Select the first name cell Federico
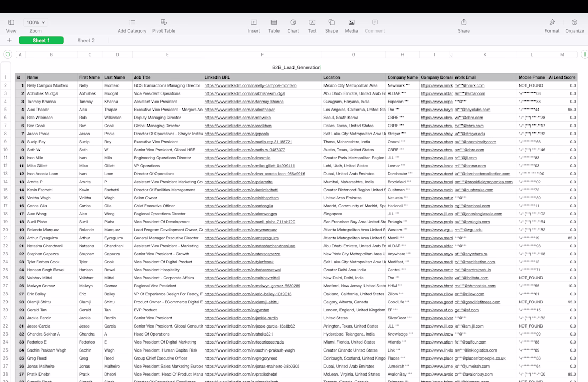This screenshot has height=382, width=588. click(90, 342)
